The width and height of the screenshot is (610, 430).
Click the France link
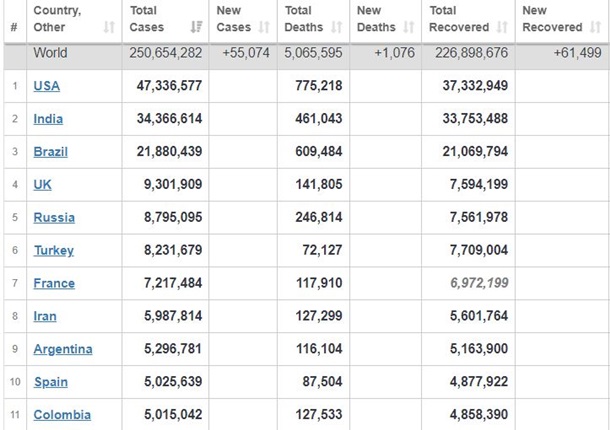pyautogui.click(x=53, y=284)
